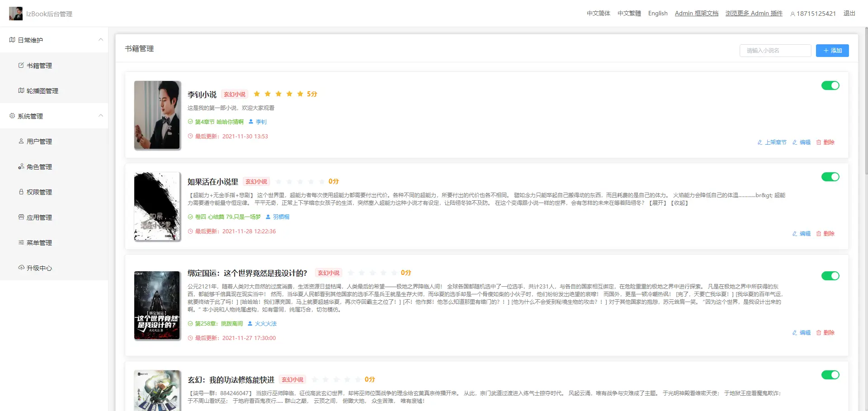The height and width of the screenshot is (411, 868).
Task: Collapse the 日常维护 menu section
Action: [100, 40]
